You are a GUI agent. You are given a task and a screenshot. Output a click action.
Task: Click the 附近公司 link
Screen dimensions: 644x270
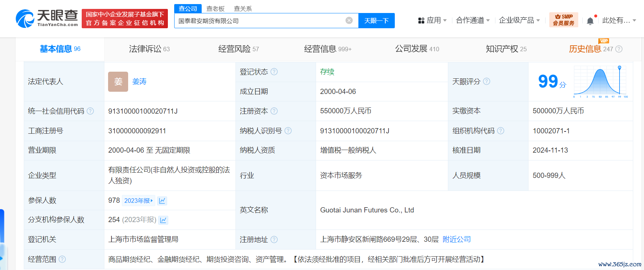click(x=456, y=240)
